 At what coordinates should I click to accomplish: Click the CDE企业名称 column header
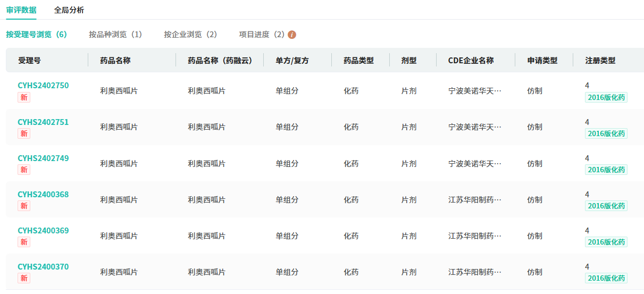[471, 61]
